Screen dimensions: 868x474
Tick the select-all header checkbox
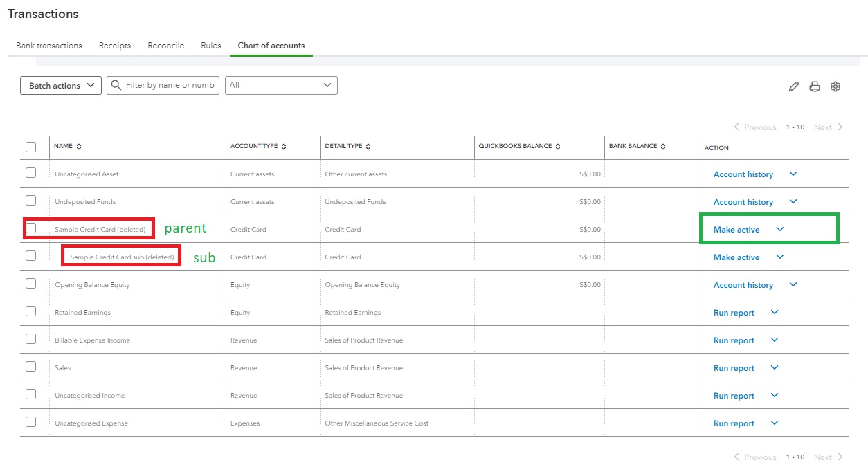click(x=30, y=147)
